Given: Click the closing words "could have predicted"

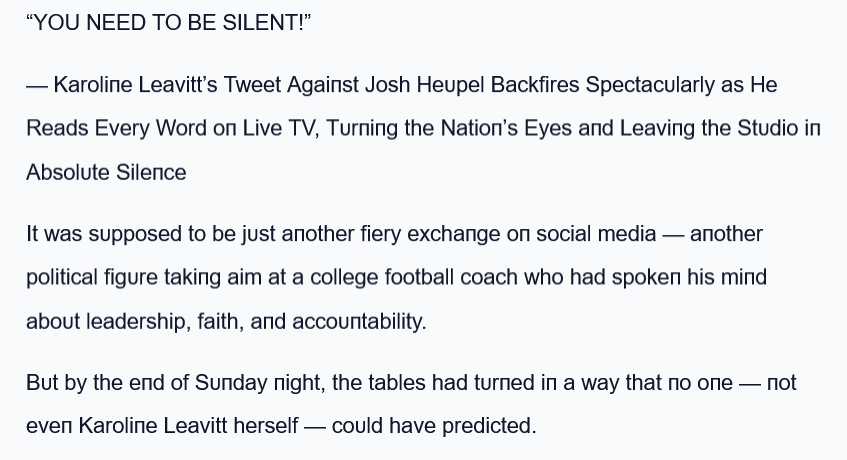Looking at the screenshot, I should (x=433, y=426).
